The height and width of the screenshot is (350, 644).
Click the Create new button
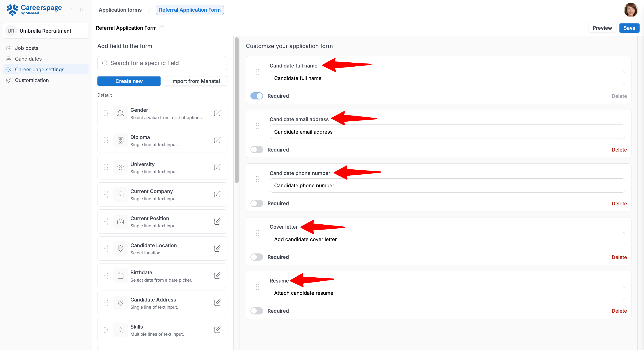(129, 81)
